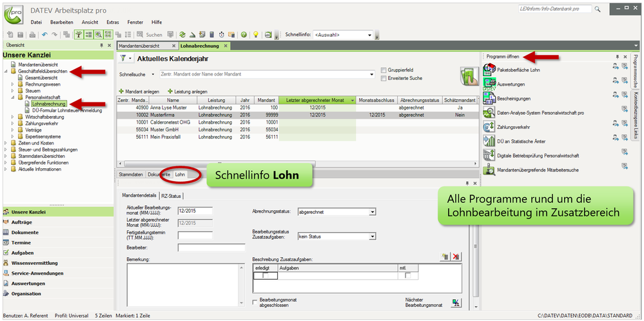Toggle the tree view toolbar icon
The width and height of the screenshot is (644, 321).
[x=79, y=35]
